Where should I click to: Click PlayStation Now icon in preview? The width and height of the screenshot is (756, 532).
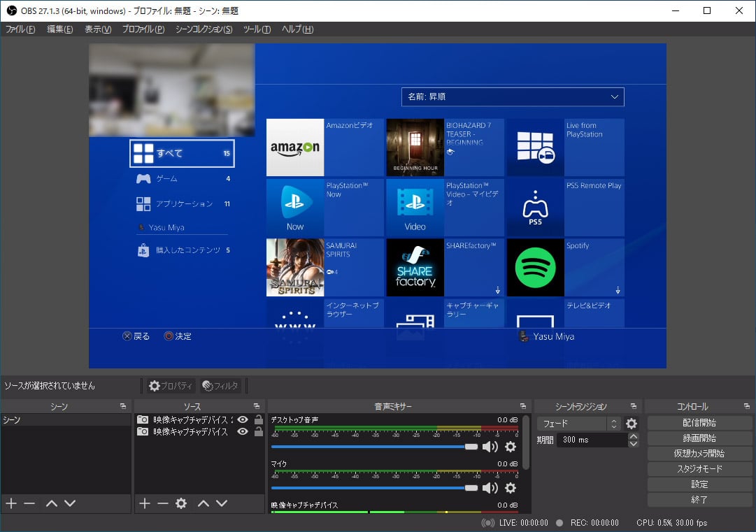(295, 208)
